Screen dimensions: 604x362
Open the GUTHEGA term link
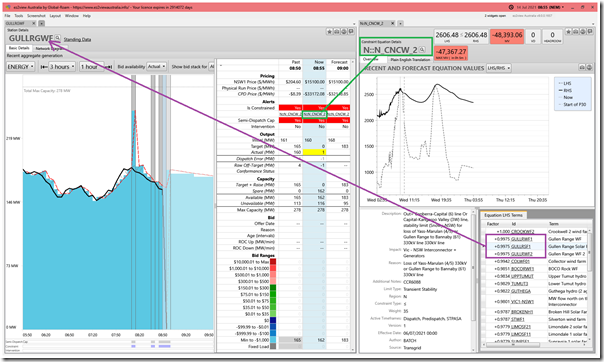[521, 291]
